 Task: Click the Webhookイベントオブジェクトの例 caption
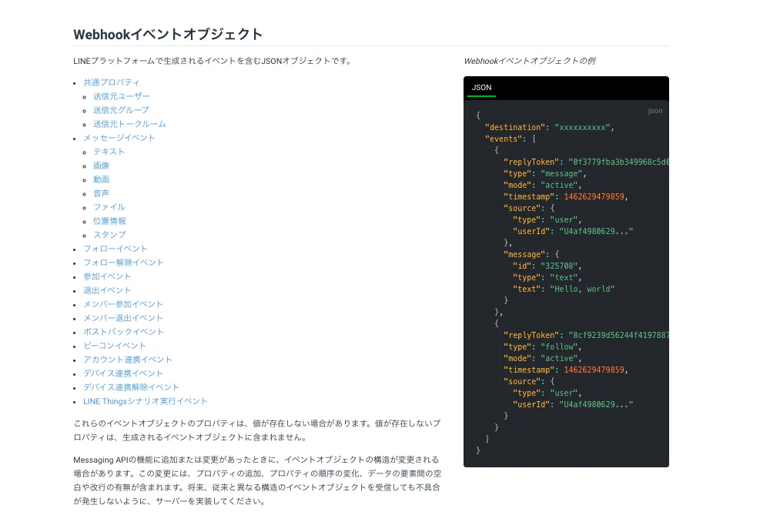click(530, 61)
